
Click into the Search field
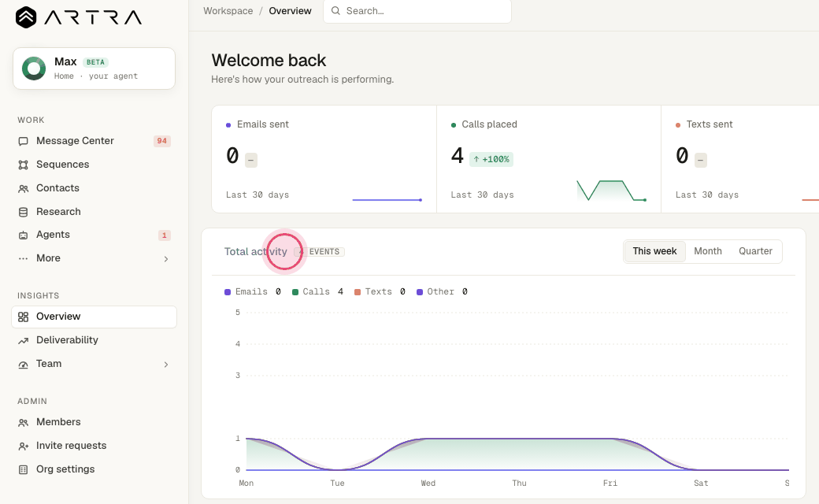pos(417,11)
